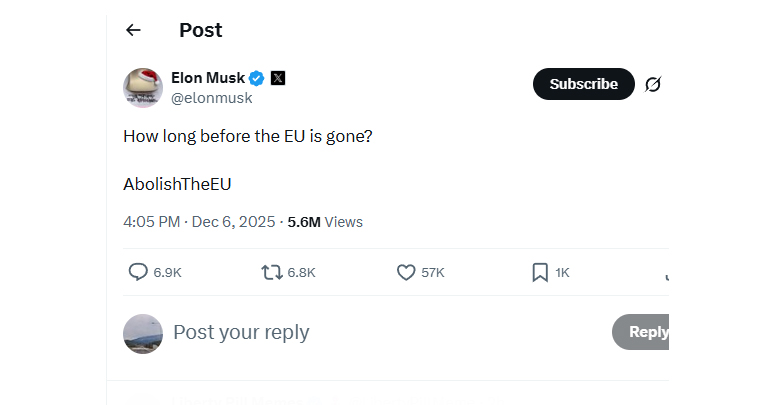782x405 pixels.
Task: Open the Elon Musk display name link
Action: pos(208,78)
